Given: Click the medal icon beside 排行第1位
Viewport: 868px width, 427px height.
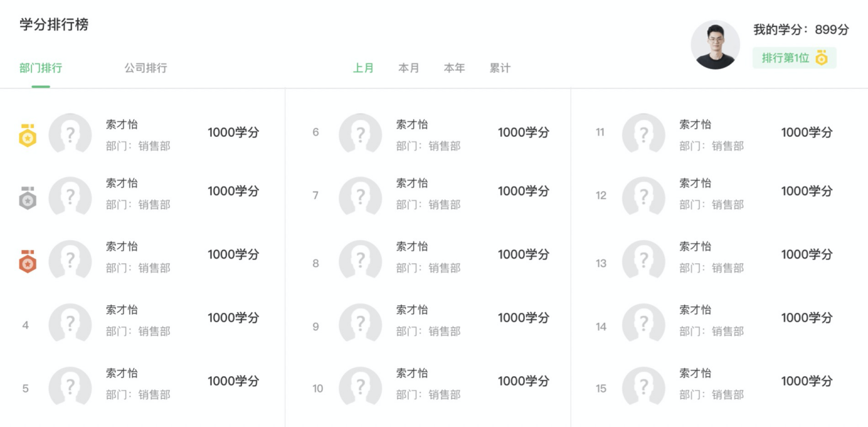Looking at the screenshot, I should click(822, 58).
